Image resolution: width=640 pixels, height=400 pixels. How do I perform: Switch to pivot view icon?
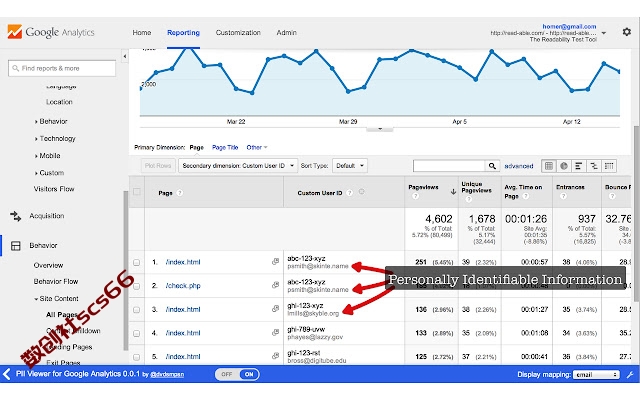pos(609,166)
